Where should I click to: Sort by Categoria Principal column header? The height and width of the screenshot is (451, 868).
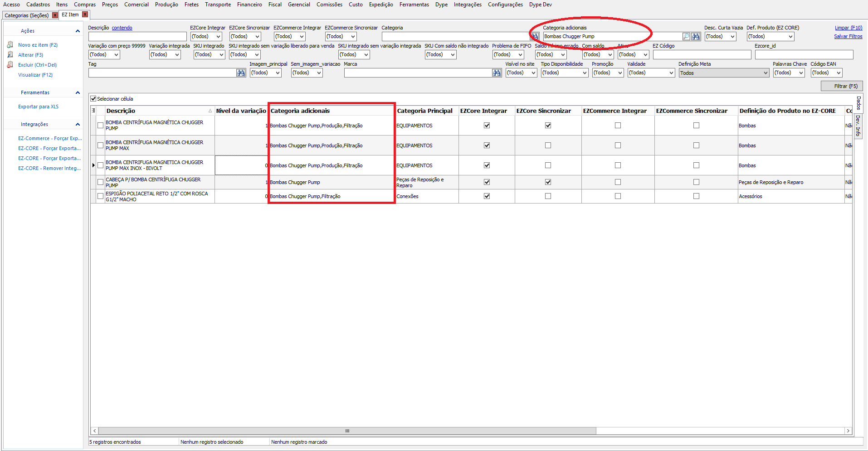coord(425,111)
